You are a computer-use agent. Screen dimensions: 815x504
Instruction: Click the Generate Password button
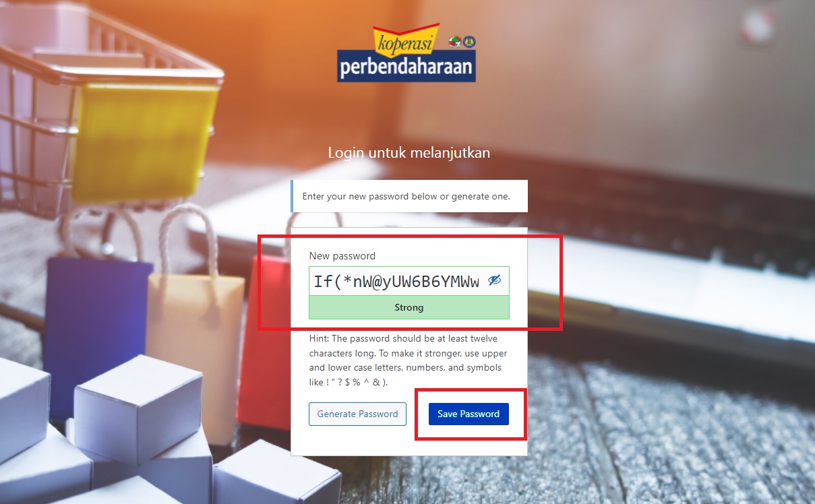pos(357,414)
